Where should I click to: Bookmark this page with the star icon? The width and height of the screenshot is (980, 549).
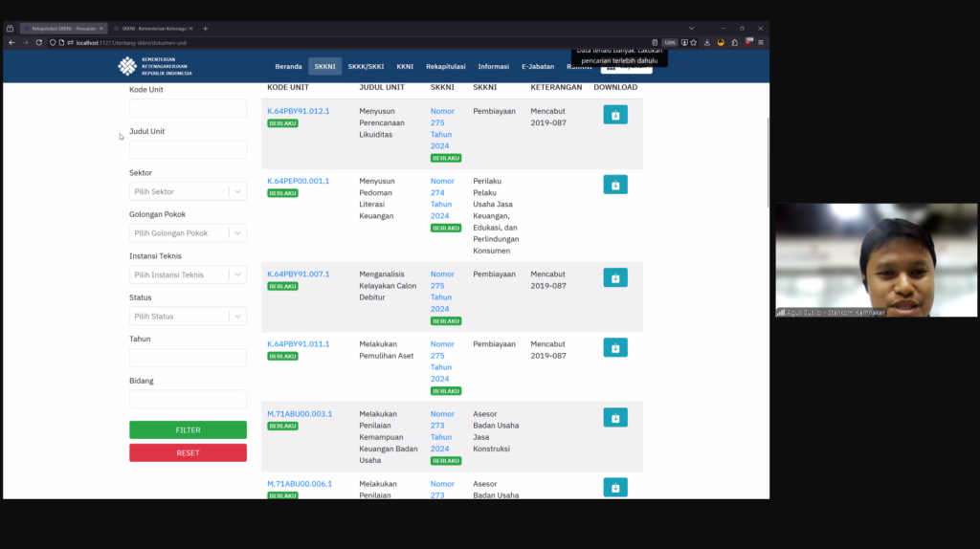point(693,42)
